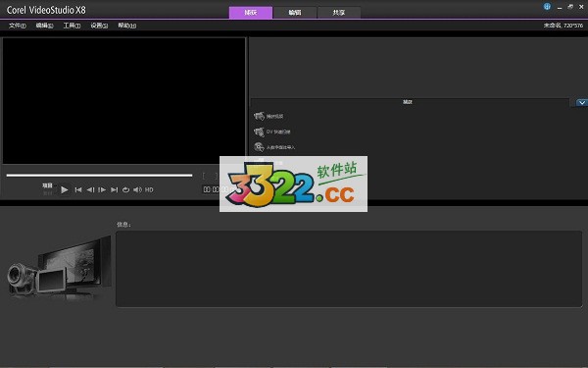This screenshot has height=368, width=588.
Task: Open the Settings menu
Action: (x=99, y=26)
